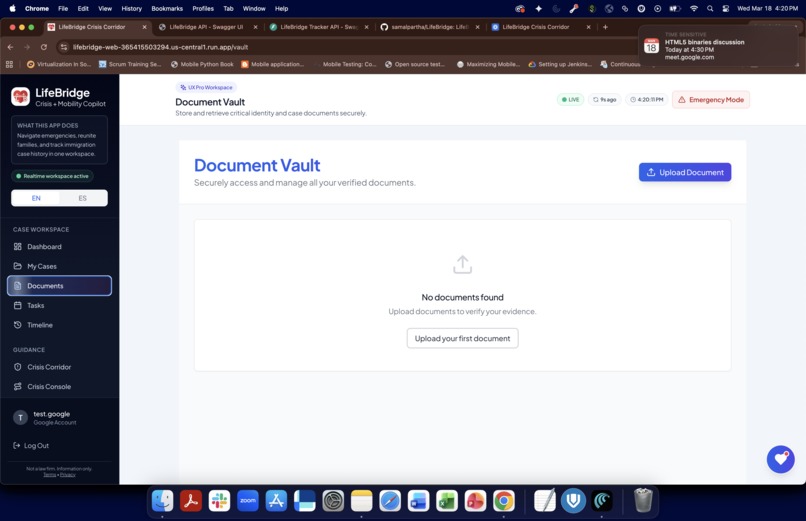Open Crisis Console guidance

pos(59,386)
